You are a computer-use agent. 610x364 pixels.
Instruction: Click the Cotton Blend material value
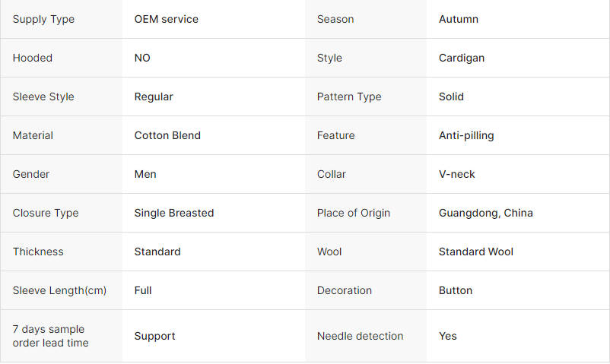(x=167, y=135)
